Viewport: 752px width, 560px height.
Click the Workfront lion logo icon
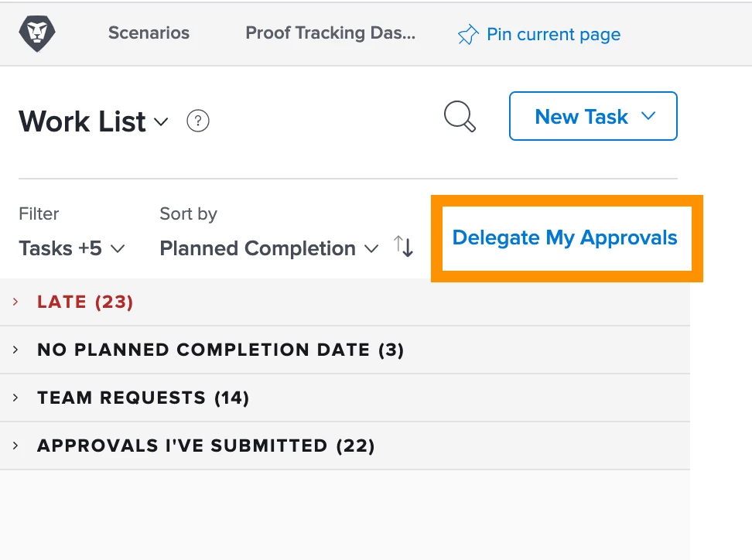click(37, 33)
